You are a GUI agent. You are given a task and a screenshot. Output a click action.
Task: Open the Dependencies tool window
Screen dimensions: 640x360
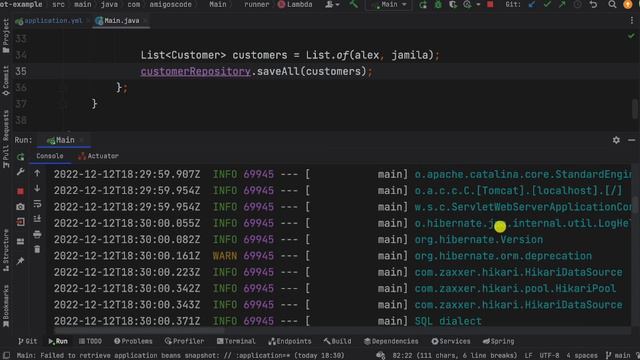[391, 341]
